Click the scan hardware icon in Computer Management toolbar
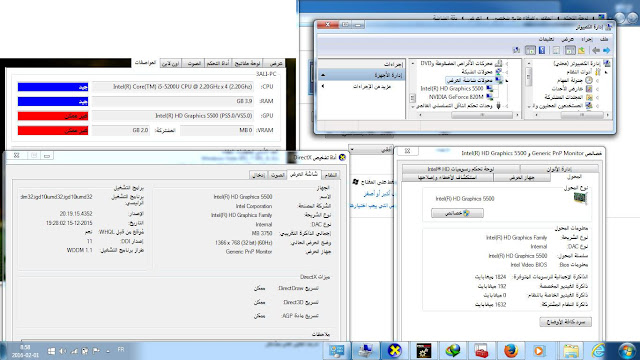Viewport: 640px width, 360px height. pyautogui.click(x=516, y=50)
